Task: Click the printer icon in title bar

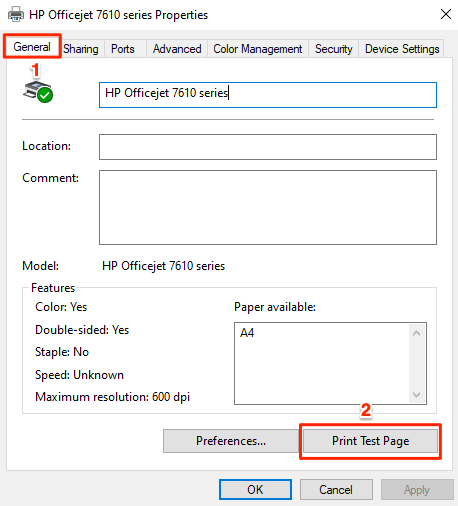Action: 16,15
